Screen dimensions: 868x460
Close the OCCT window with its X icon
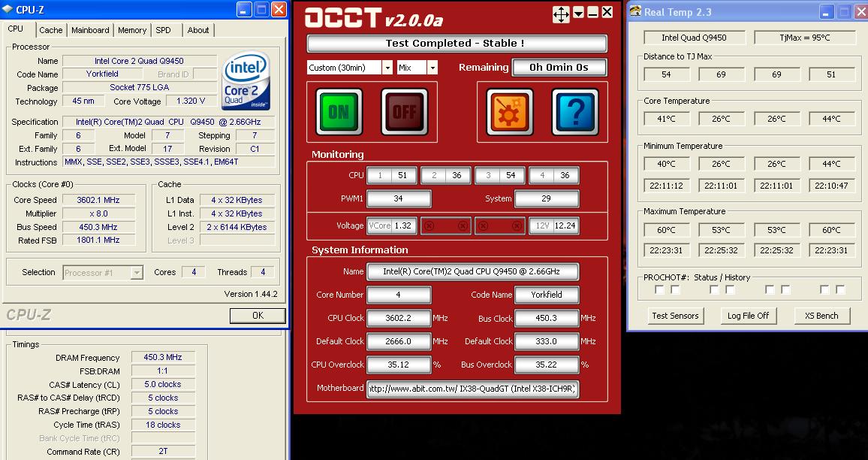click(607, 12)
